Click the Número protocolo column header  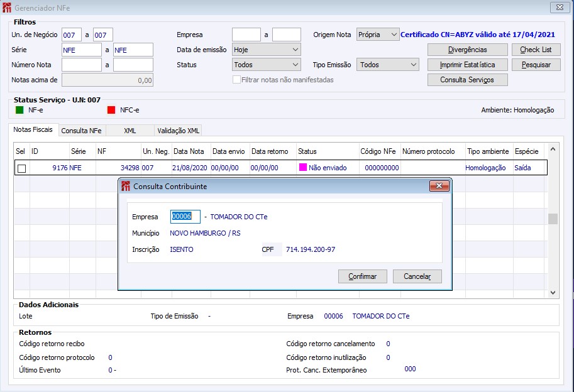point(433,151)
